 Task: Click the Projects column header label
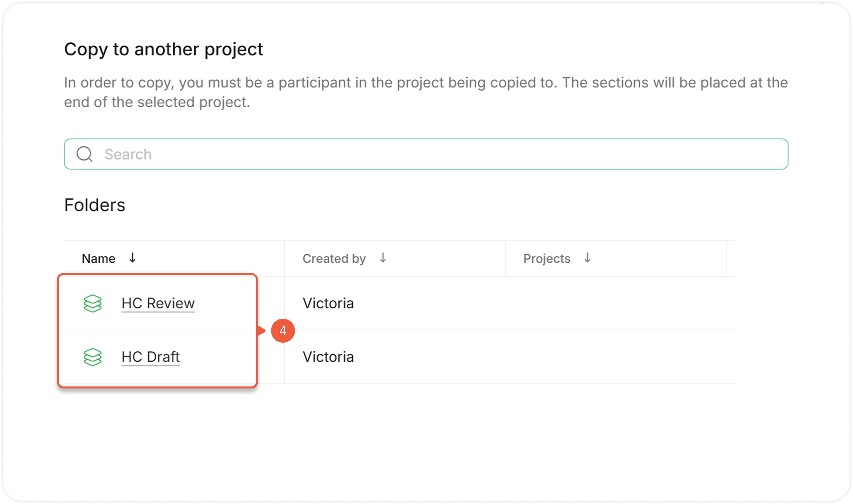click(x=547, y=258)
